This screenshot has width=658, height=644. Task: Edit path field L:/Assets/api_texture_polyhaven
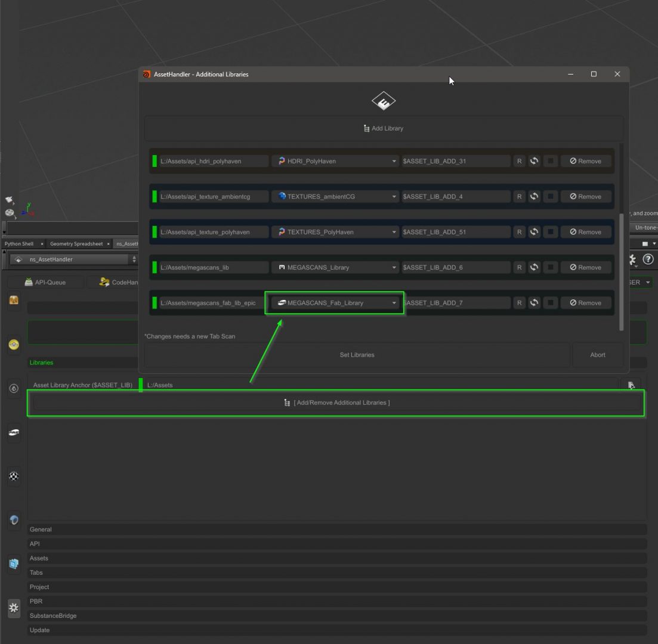click(213, 232)
